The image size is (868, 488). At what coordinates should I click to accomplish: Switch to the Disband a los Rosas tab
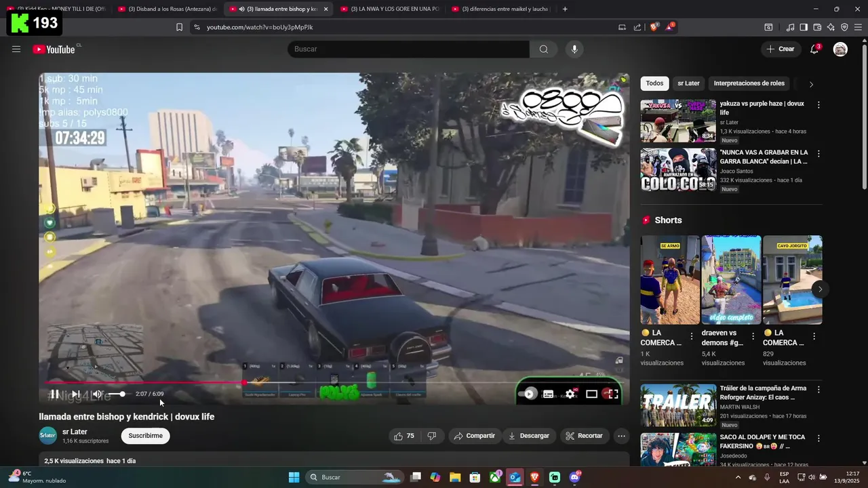167,9
